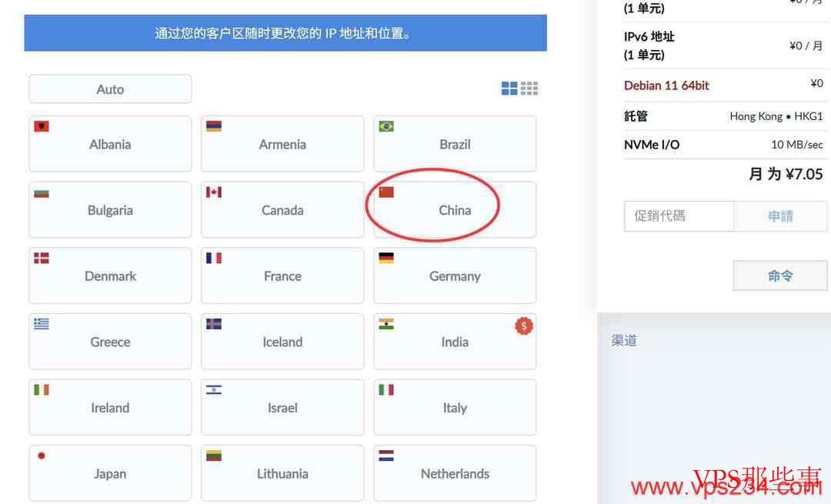Screen dimensions: 831x504
Task: Click the 渠道 channel label
Action: coord(624,340)
